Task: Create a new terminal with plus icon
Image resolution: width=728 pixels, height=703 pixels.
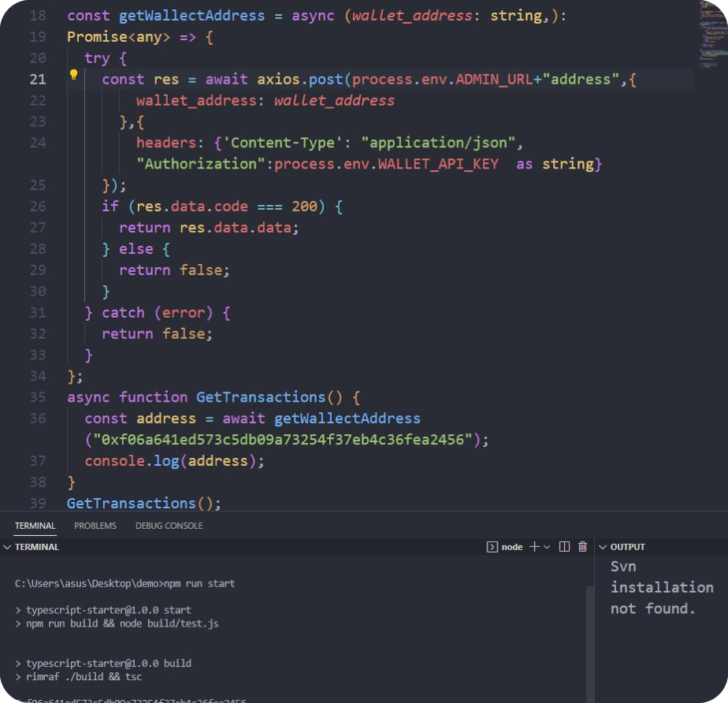Action: point(533,546)
